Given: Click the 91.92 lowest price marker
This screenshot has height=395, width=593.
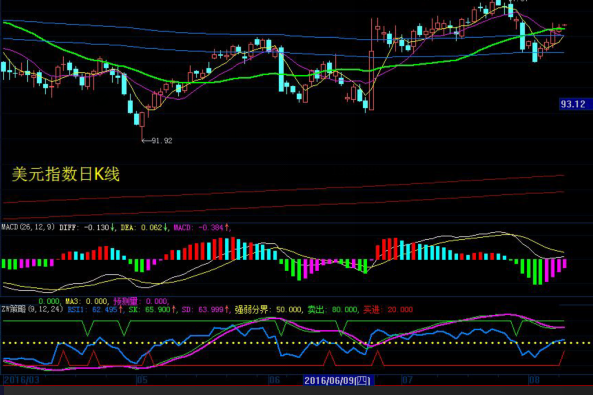Looking at the screenshot, I should pyautogui.click(x=157, y=141).
